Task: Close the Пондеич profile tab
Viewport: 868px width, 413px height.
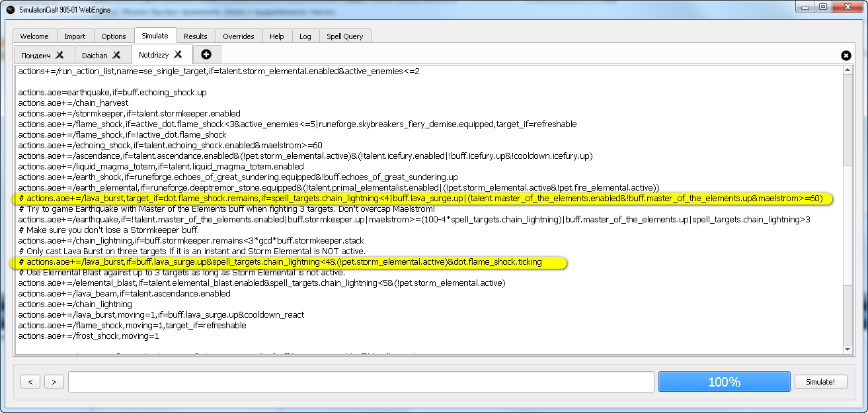Action: click(x=59, y=55)
